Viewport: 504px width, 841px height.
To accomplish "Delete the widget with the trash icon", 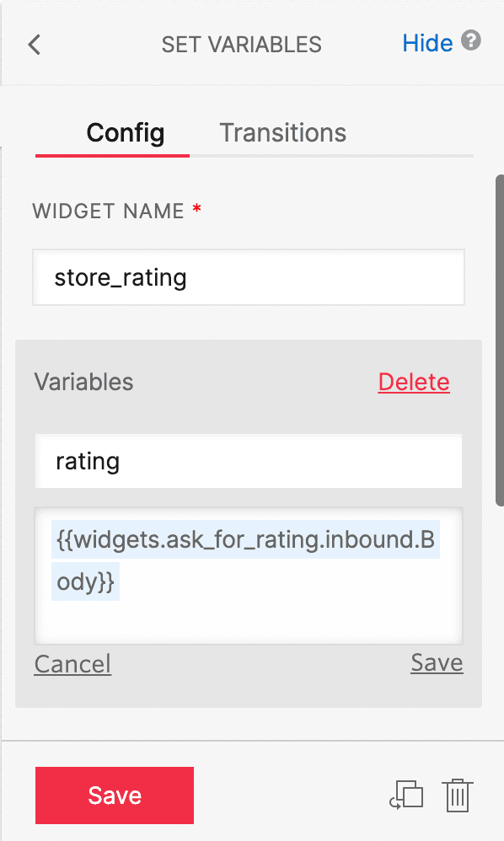I will coord(457,795).
